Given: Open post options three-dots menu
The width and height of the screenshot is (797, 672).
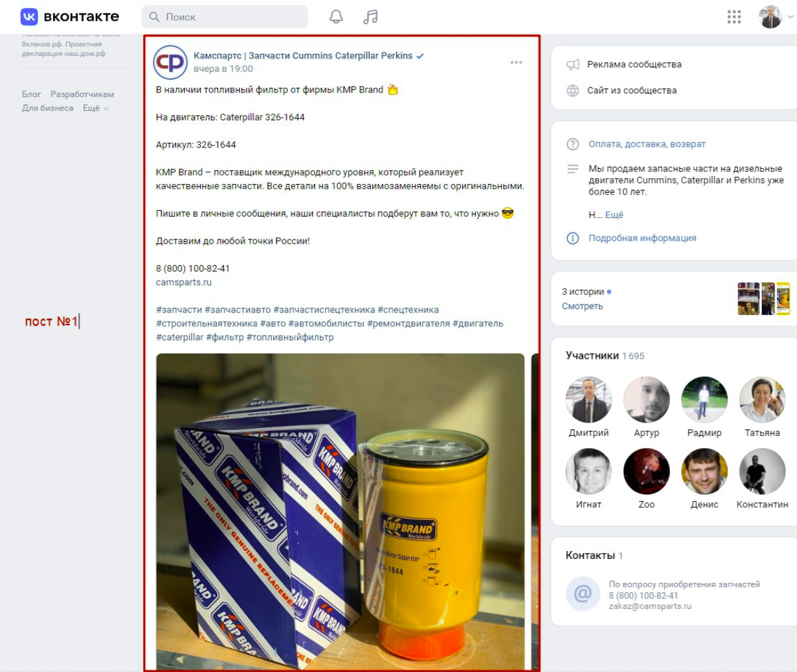Looking at the screenshot, I should [516, 62].
